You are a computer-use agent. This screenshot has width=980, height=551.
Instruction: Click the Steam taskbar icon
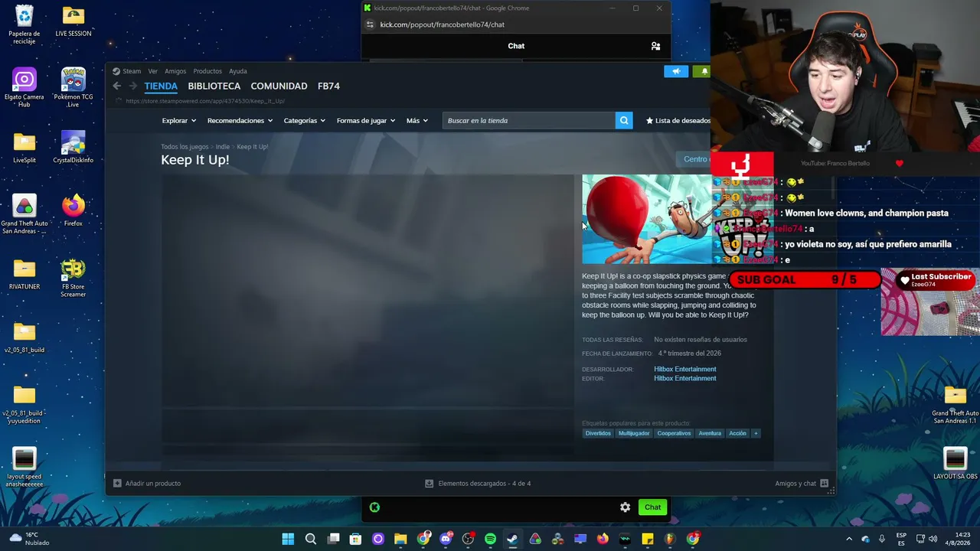coord(512,539)
